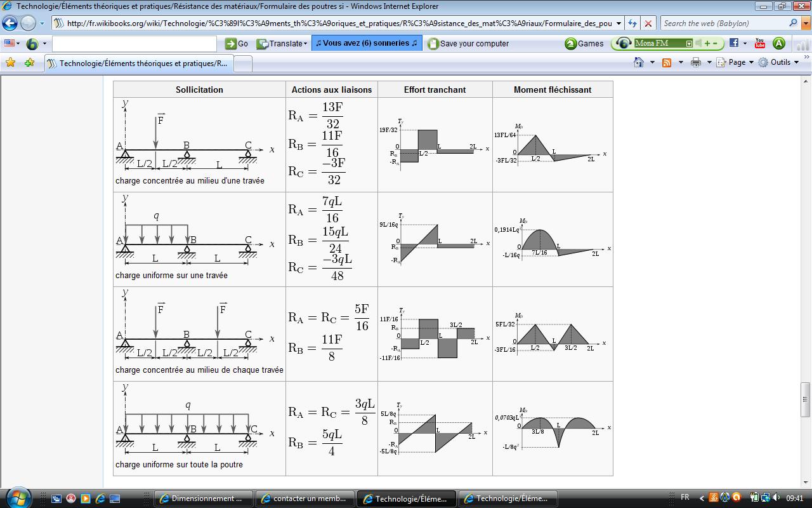812x508 pixels.
Task: Click 'charge concentrée au milieu de chaque travée'
Action: (199, 370)
